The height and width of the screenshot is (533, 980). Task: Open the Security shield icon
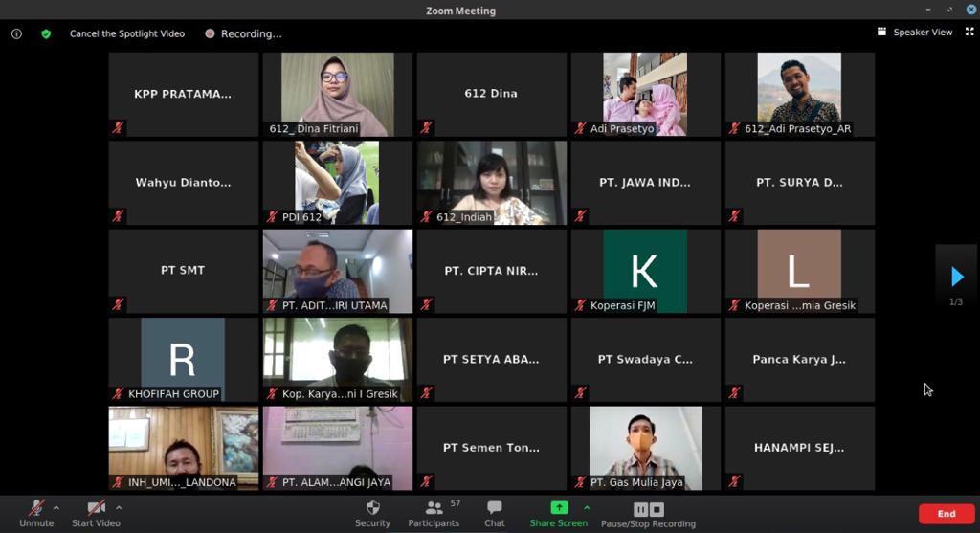click(372, 508)
